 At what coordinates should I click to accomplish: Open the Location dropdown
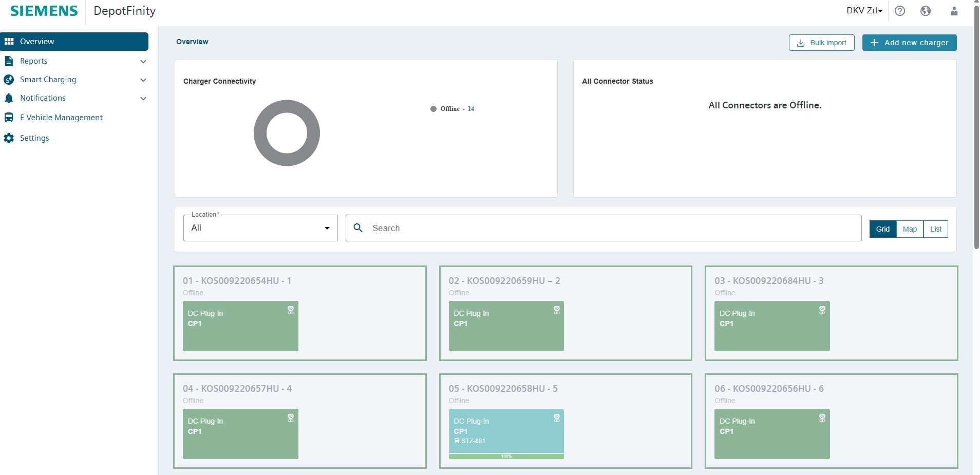pos(260,228)
